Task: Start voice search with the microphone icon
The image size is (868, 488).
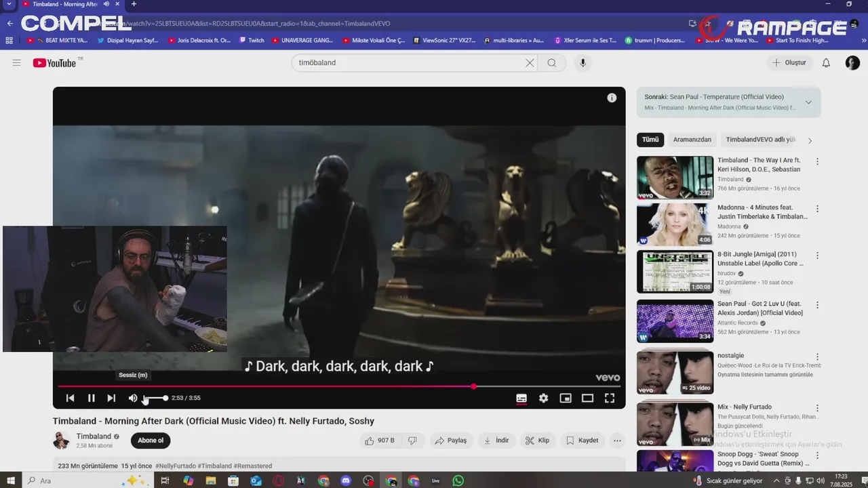Action: [x=583, y=63]
